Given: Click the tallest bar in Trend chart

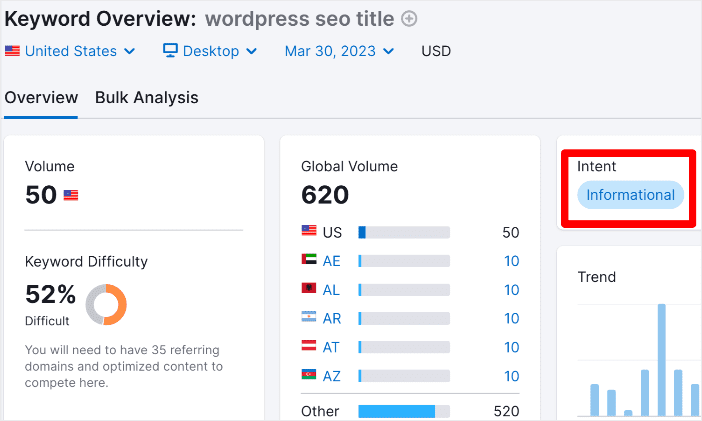Looking at the screenshot, I should point(662,360).
